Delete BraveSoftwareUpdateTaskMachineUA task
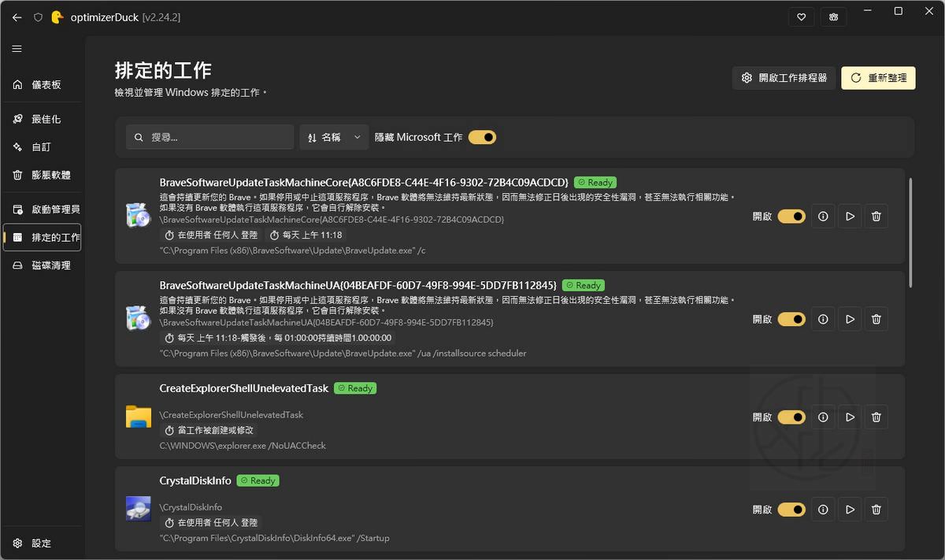 (876, 319)
